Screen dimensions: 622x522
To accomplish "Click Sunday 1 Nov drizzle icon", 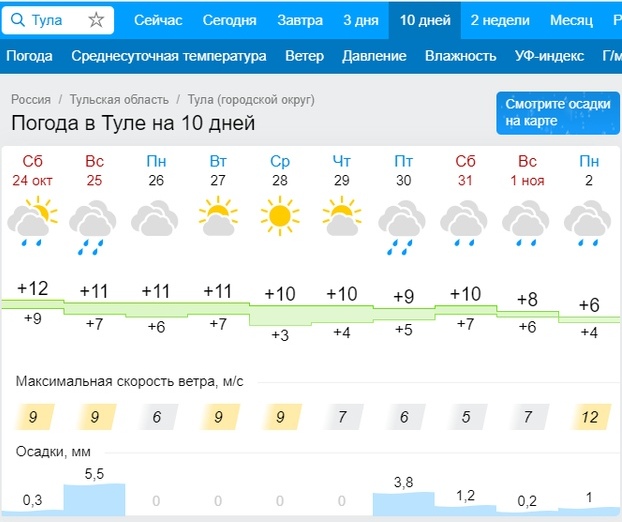I will click(x=527, y=222).
